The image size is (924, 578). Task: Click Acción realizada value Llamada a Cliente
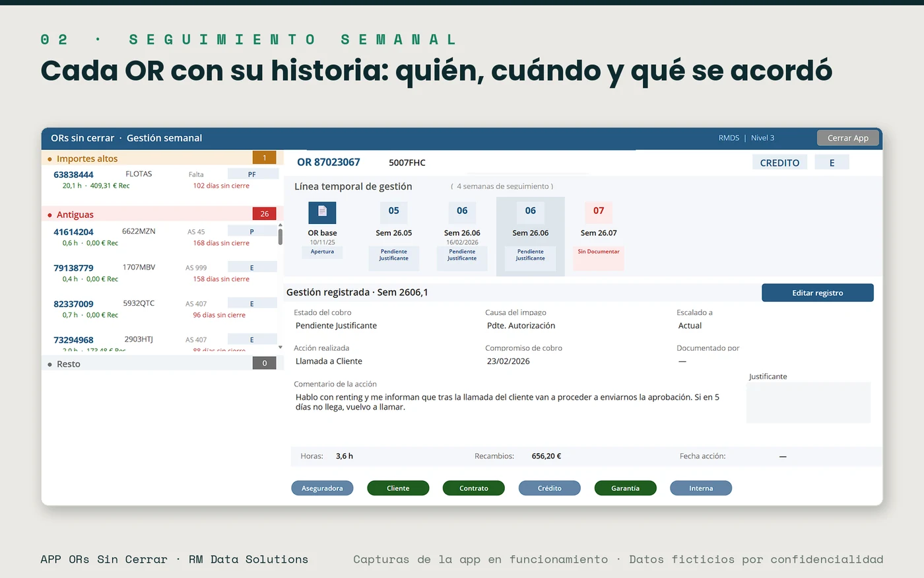point(329,361)
